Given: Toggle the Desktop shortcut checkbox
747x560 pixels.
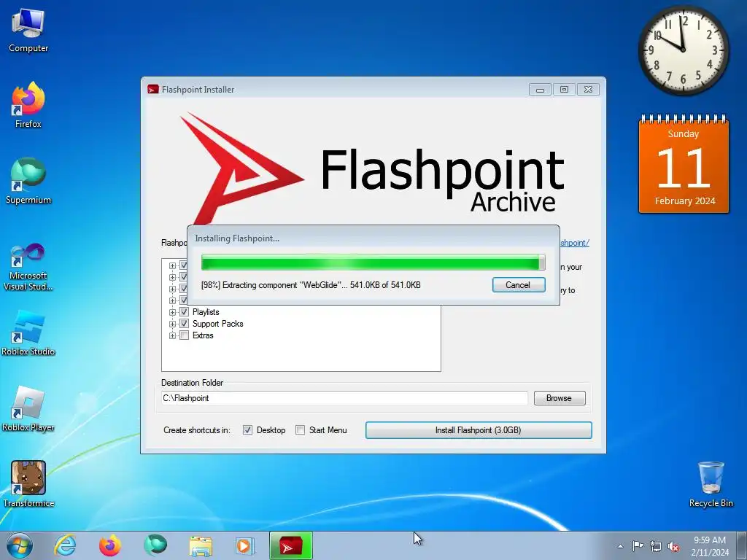Looking at the screenshot, I should pos(247,430).
